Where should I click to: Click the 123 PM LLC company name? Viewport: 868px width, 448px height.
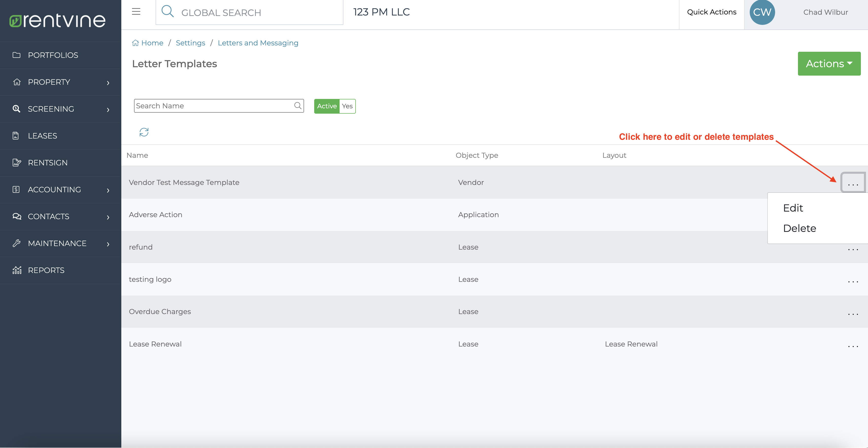pos(381,12)
